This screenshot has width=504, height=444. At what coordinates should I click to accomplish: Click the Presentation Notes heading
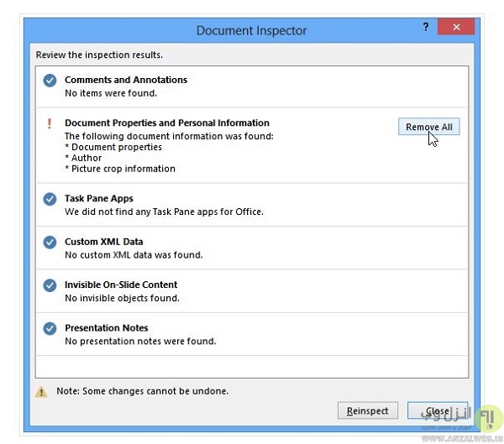(106, 327)
